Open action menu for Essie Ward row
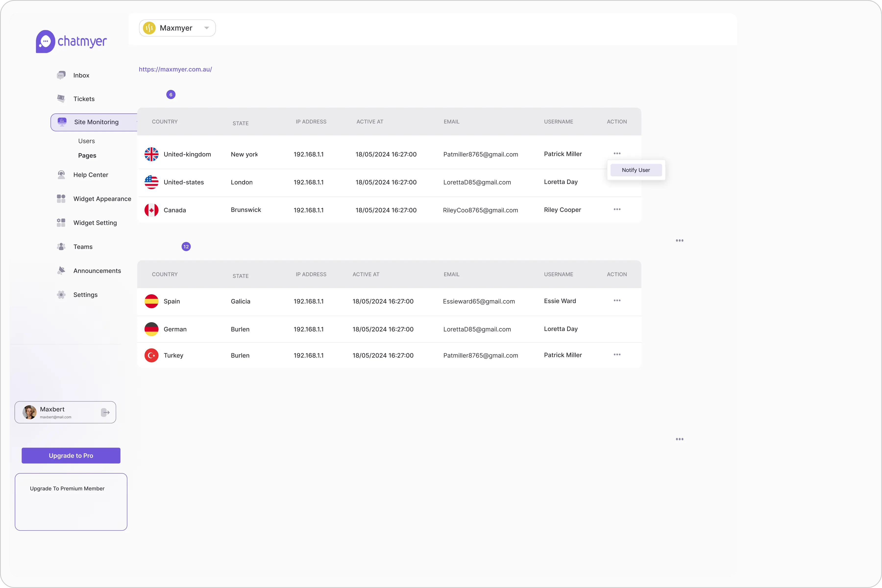This screenshot has width=882, height=588. click(x=617, y=300)
